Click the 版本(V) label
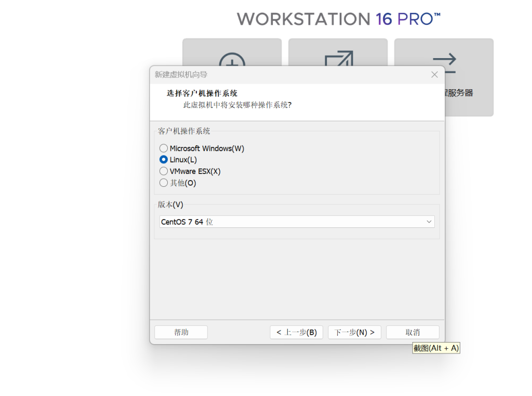532x396 pixels. pos(170,204)
